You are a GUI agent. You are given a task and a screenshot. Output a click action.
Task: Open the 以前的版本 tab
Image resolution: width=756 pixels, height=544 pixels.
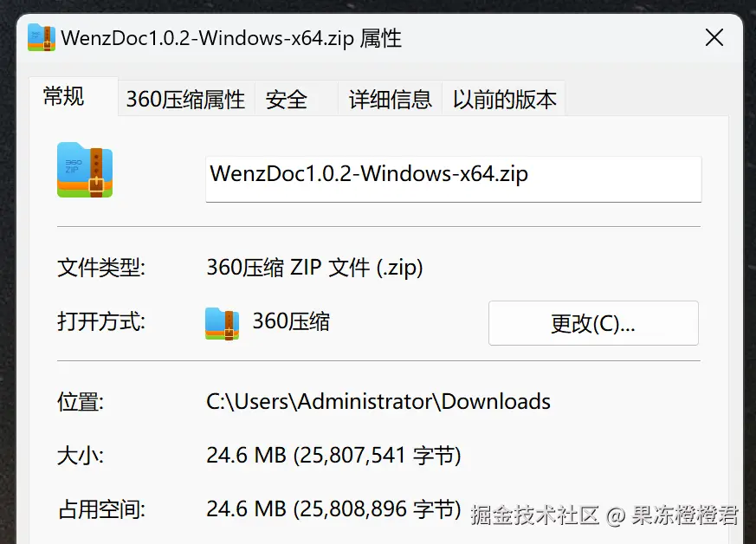(x=504, y=100)
